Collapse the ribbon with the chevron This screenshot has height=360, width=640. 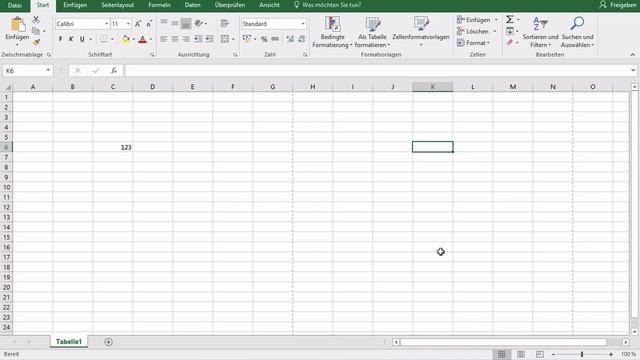tap(633, 55)
